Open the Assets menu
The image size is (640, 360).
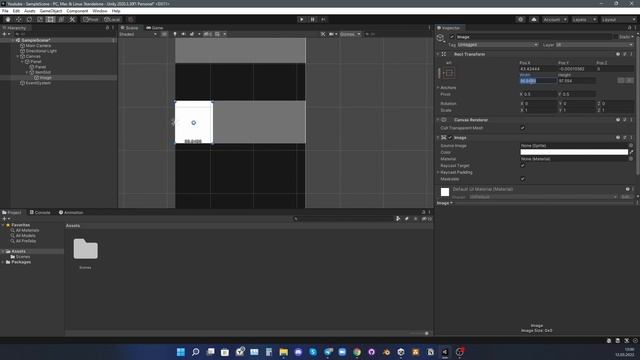pyautogui.click(x=29, y=11)
